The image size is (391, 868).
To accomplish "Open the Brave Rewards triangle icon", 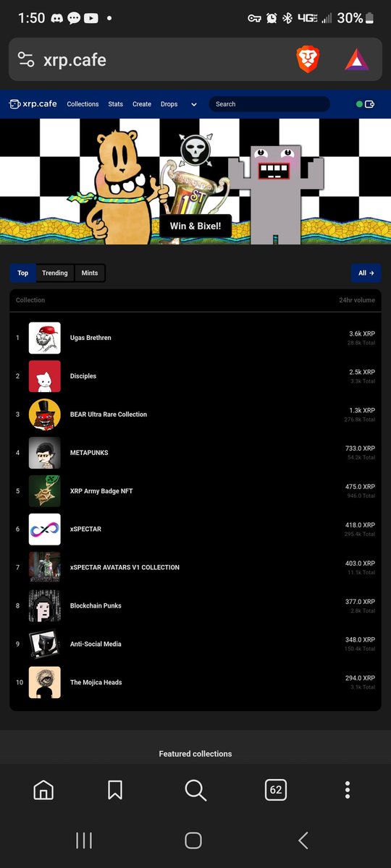I will click(356, 59).
